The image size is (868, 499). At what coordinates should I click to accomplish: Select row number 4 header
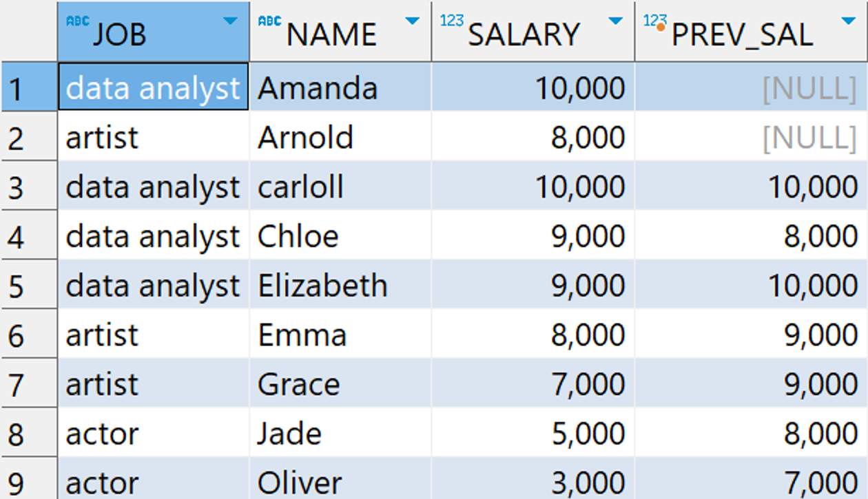[29, 235]
